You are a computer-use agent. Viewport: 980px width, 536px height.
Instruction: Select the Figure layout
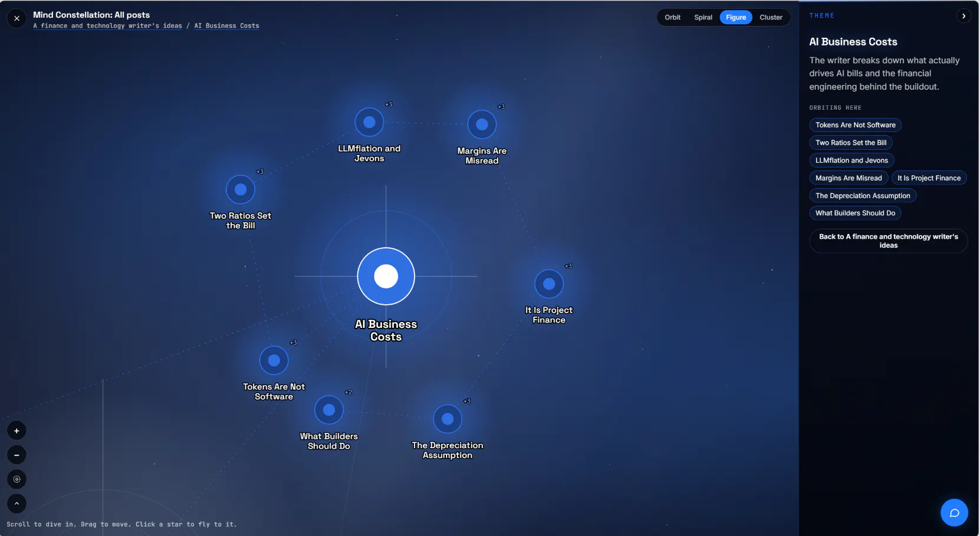736,18
